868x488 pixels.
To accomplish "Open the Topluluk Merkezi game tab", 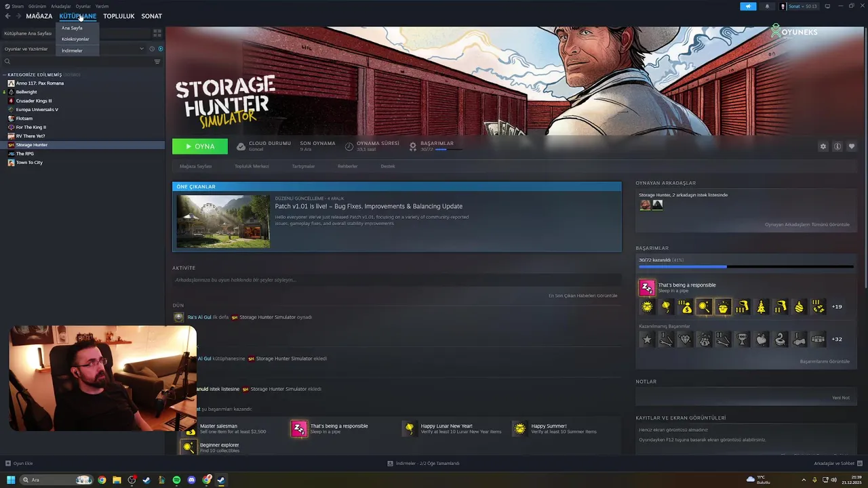I will tap(252, 166).
